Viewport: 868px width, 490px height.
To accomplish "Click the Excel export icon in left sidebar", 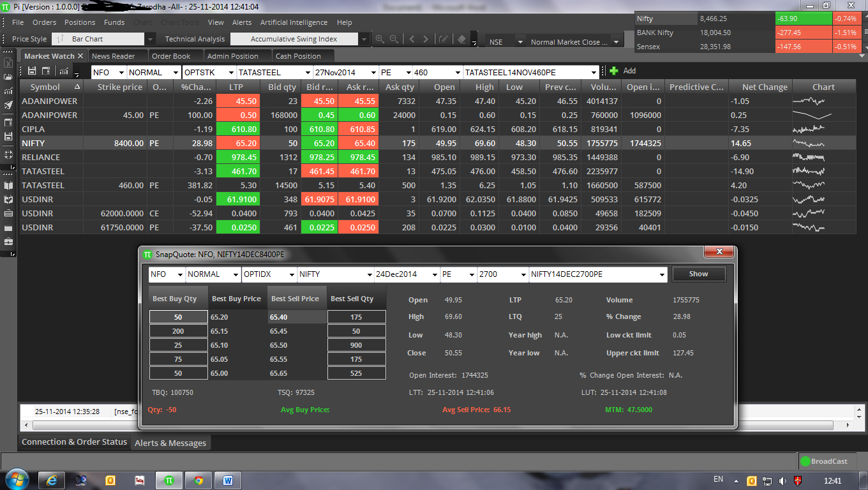I will [x=8, y=63].
